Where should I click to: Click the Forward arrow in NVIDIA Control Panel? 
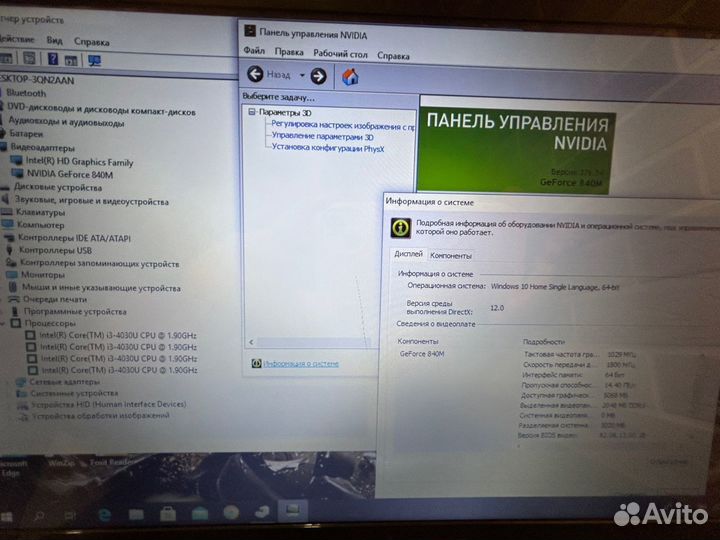point(318,76)
